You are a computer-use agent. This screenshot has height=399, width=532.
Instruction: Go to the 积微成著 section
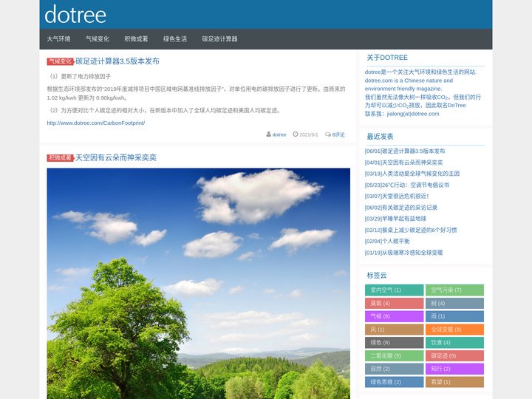(136, 39)
